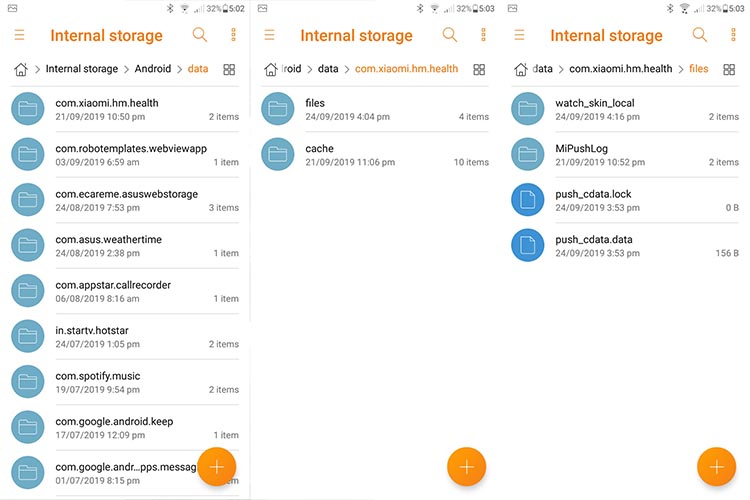
Task: Go home via breadcrumb house icon, left screen
Action: pyautogui.click(x=21, y=69)
